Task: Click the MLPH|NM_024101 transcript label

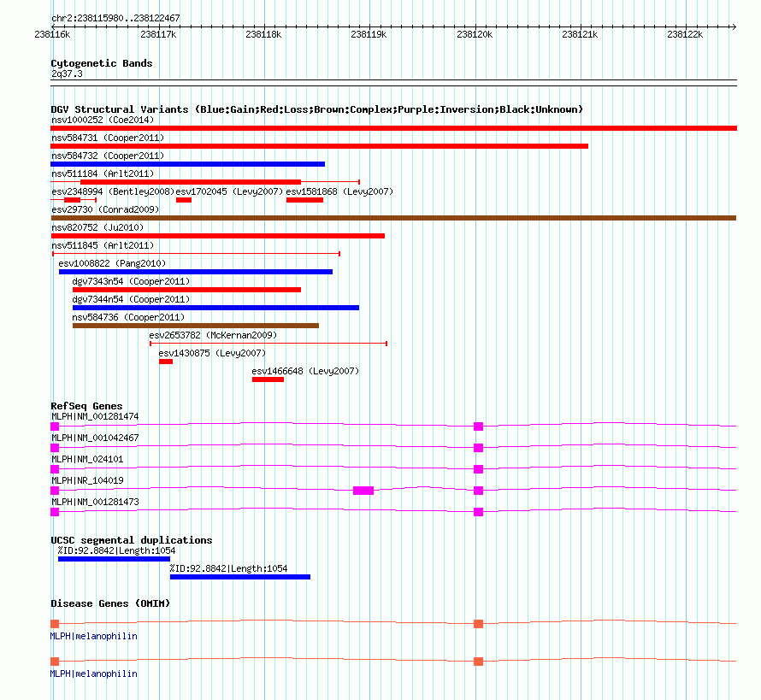Action: click(x=87, y=459)
